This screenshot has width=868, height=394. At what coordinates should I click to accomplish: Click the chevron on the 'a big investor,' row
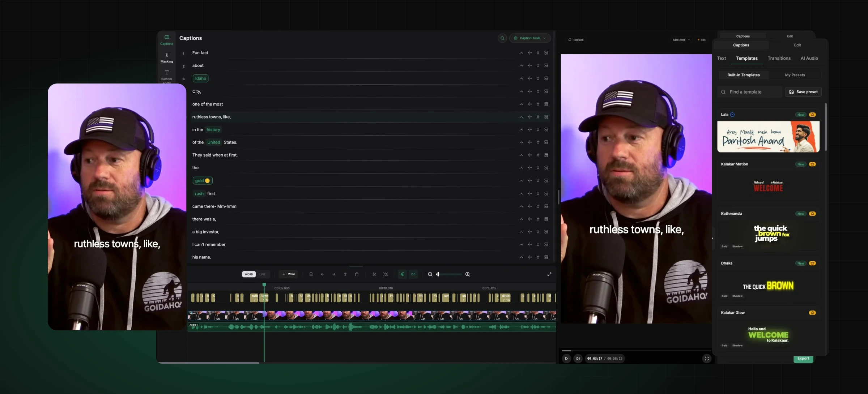[x=521, y=232]
